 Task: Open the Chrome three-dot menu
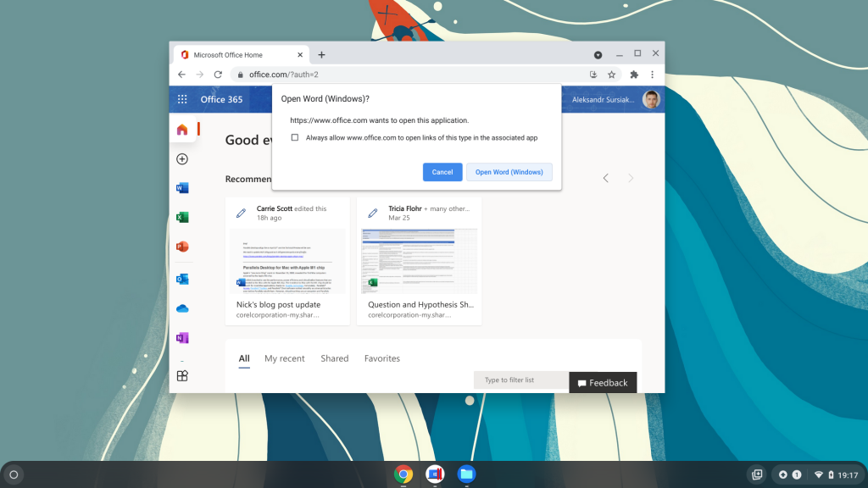(652, 75)
